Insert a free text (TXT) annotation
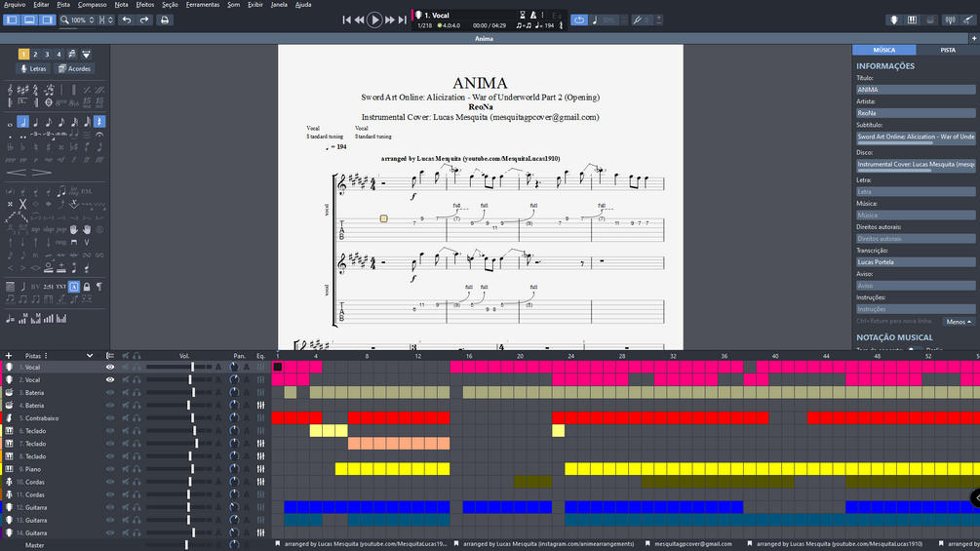 coord(60,287)
